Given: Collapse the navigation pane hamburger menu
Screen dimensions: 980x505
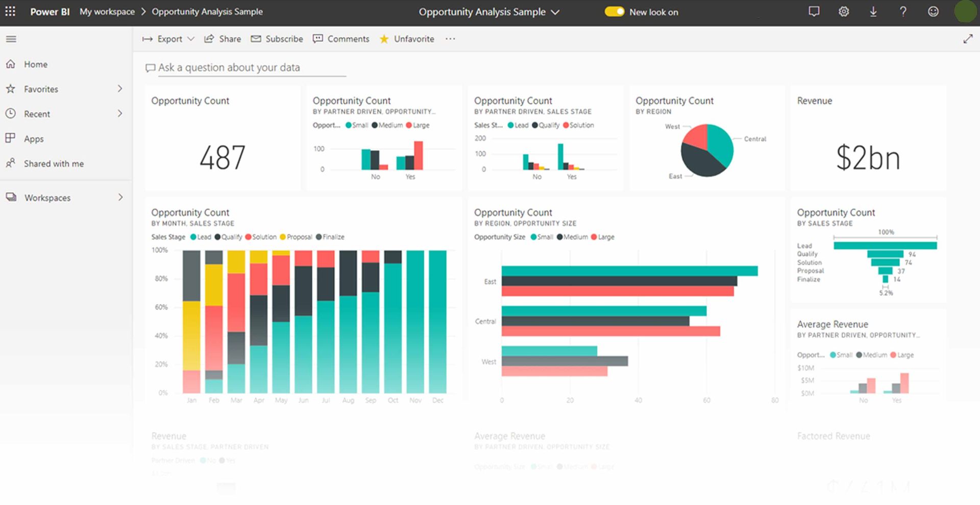Looking at the screenshot, I should click(x=11, y=39).
